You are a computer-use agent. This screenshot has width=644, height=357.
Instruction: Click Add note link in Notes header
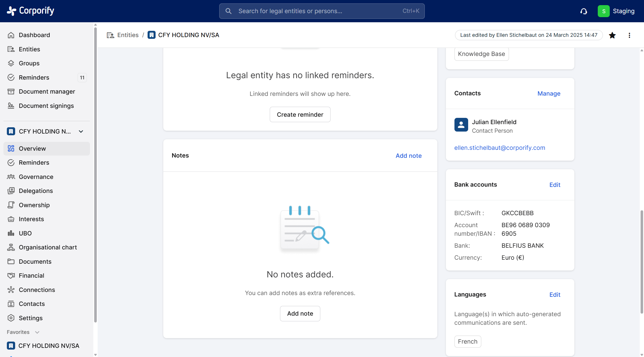[408, 156]
